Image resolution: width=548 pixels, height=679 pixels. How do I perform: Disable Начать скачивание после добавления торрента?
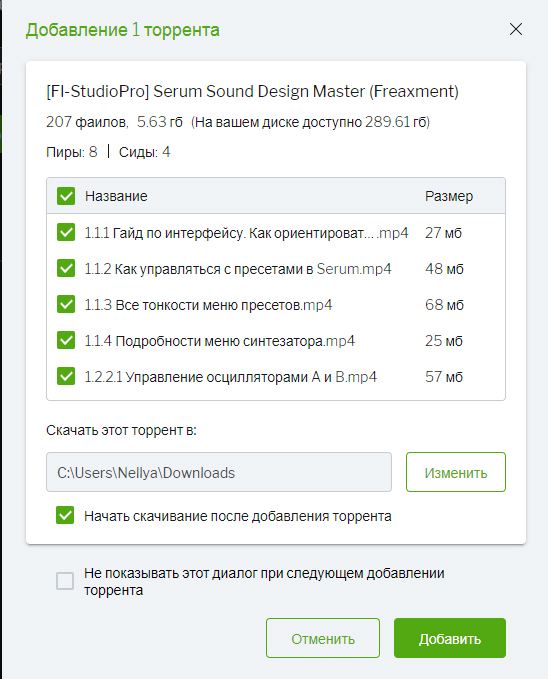pos(65,515)
